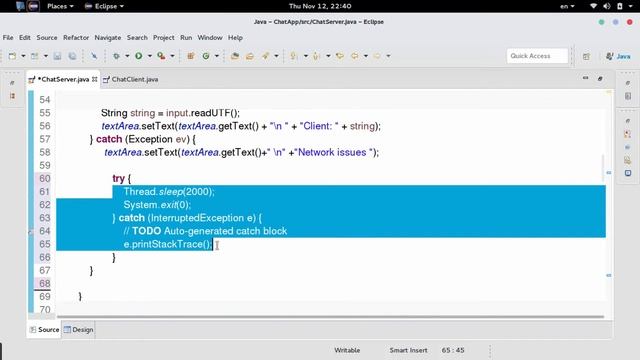Switch to the Design tab
Viewport: 640px width, 360px height.
coord(78,329)
